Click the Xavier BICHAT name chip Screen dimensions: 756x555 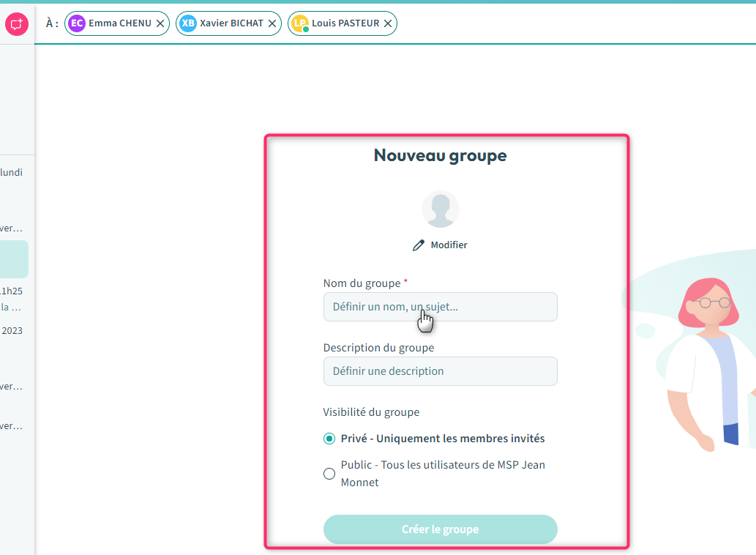pyautogui.click(x=231, y=23)
